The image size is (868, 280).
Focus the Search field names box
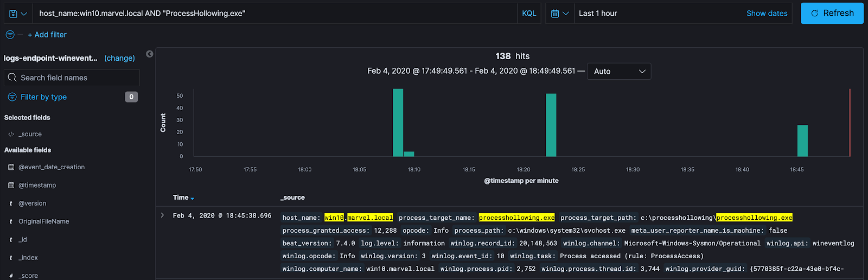(x=72, y=78)
